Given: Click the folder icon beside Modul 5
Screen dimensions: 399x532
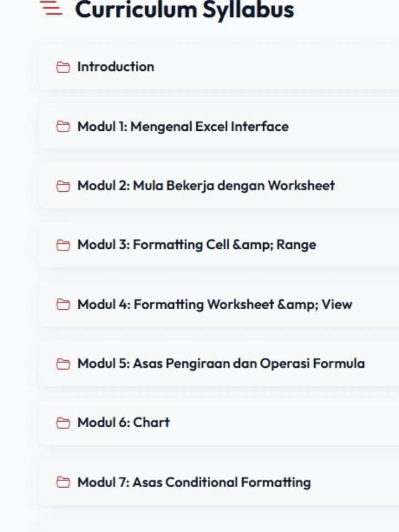Looking at the screenshot, I should click(63, 364).
